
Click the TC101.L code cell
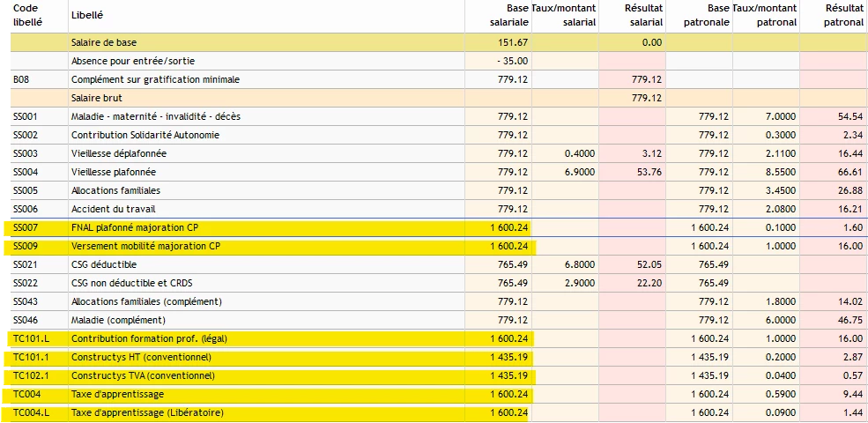coord(29,338)
